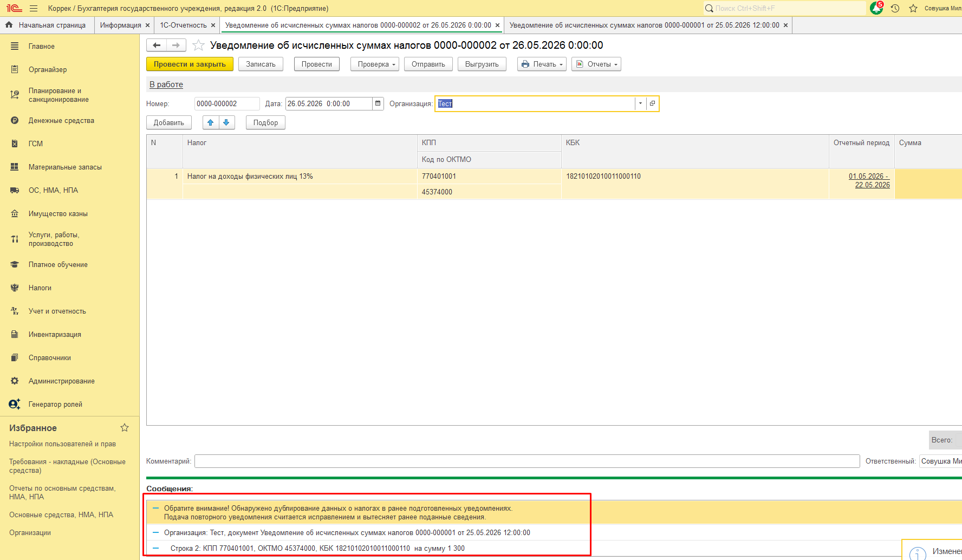The image size is (962, 560).
Task: Open the 1C main menu hamburger icon
Action: [34, 8]
